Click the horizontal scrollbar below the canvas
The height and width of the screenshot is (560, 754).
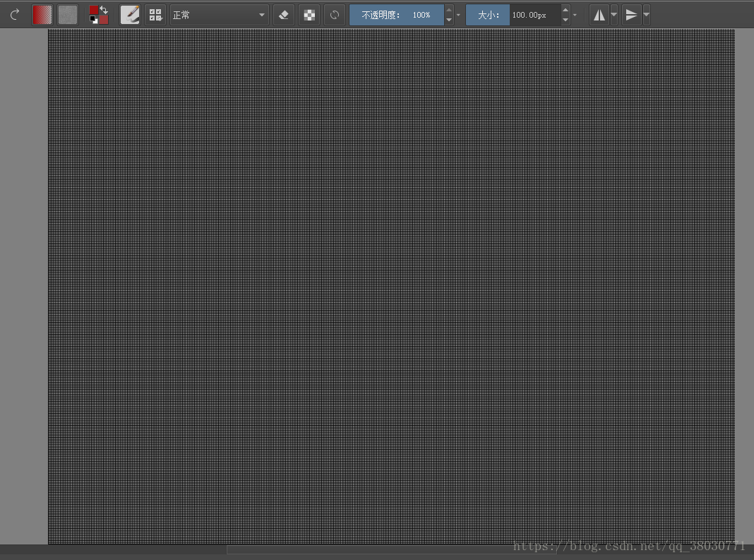click(x=391, y=549)
